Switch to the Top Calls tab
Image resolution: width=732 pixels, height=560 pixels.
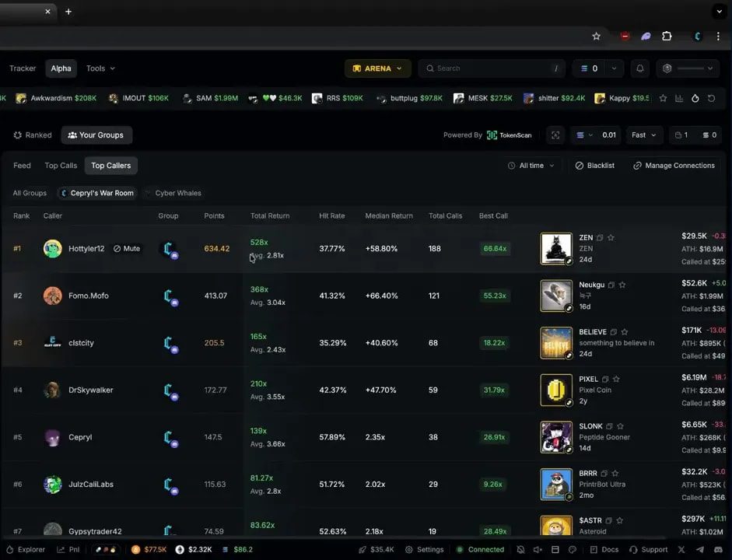pyautogui.click(x=61, y=165)
